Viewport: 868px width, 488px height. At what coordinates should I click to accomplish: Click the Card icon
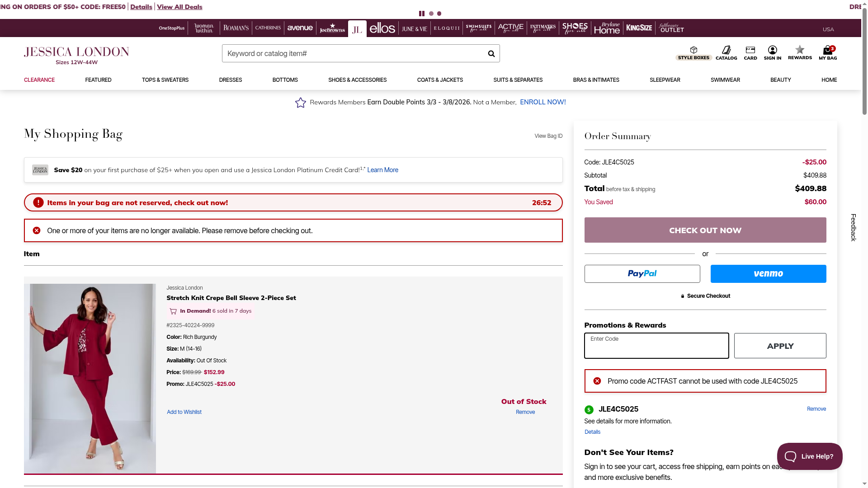click(750, 53)
